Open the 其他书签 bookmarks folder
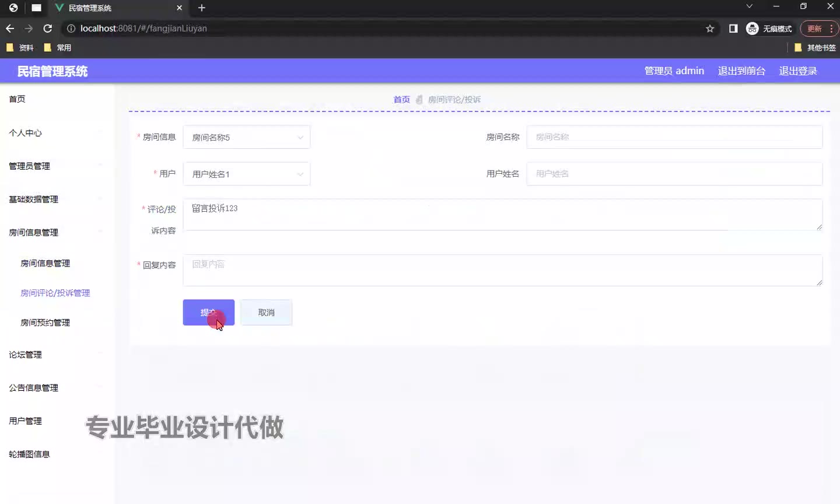The image size is (840, 504). pos(815,48)
